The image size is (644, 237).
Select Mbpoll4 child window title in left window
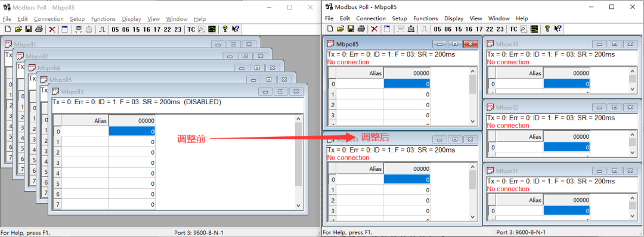click(x=49, y=68)
